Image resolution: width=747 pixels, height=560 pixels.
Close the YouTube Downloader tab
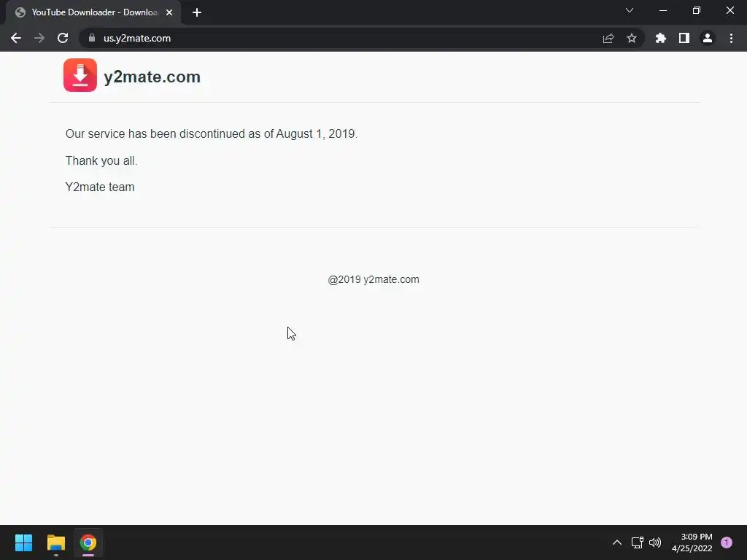click(169, 12)
